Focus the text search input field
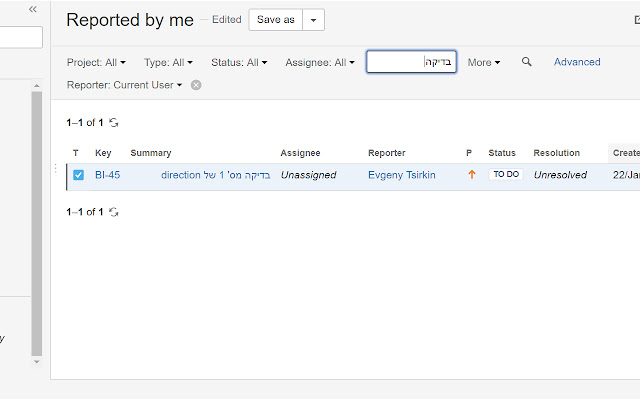The width and height of the screenshot is (640, 400). click(x=411, y=62)
